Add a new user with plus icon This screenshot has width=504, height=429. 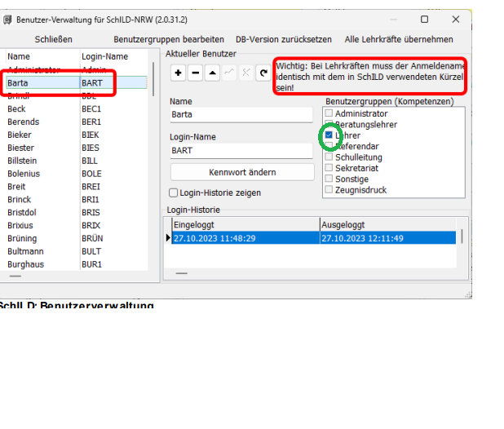(178, 73)
